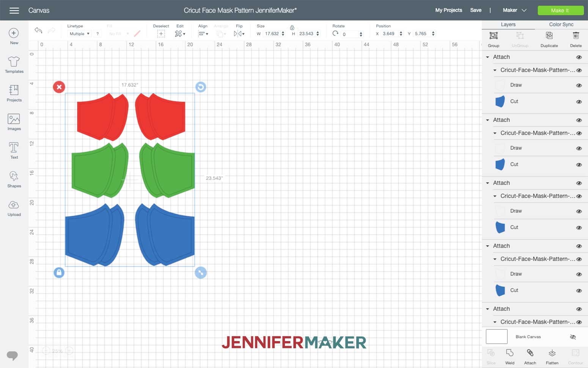
Task: Hide the Blank Canvas background
Action: [573, 336]
